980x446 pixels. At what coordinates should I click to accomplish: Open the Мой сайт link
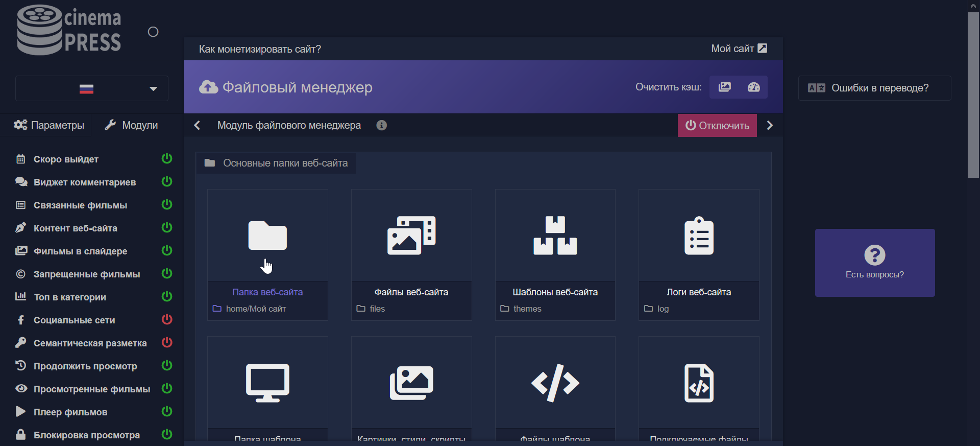tap(739, 49)
